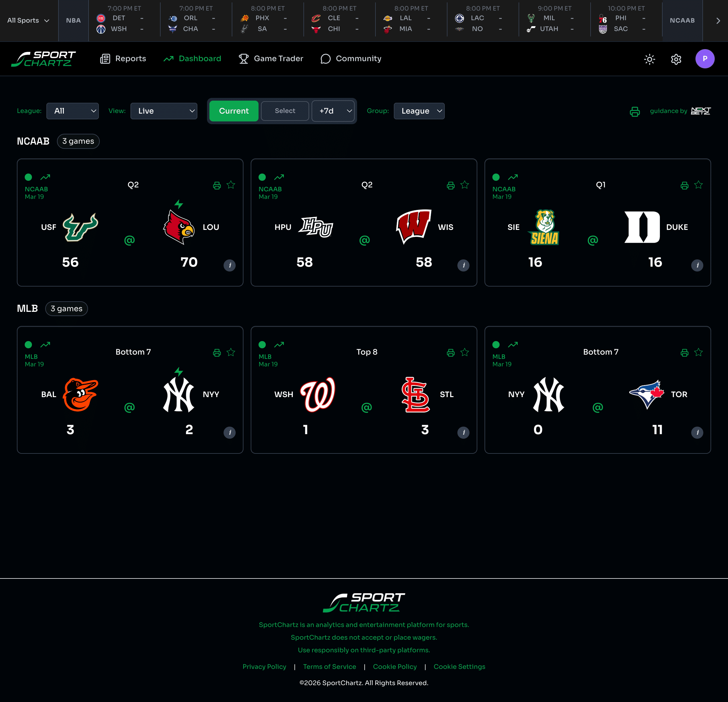This screenshot has height=702, width=728.
Task: Toggle light mode with the sun icon
Action: [649, 59]
